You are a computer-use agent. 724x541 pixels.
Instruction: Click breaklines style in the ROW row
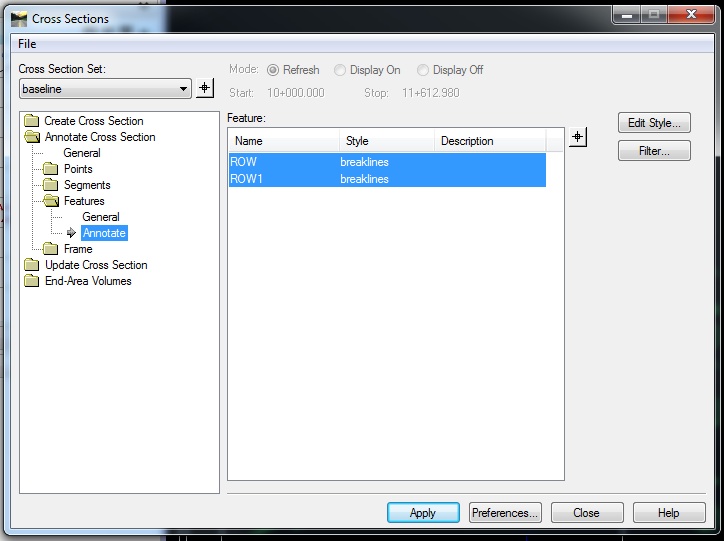[364, 162]
